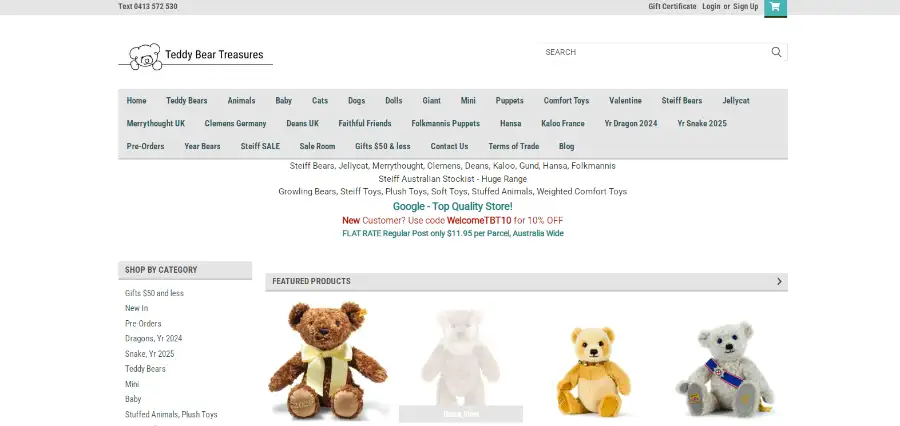Click New In category link
This screenshot has width=900, height=426.
pyautogui.click(x=137, y=308)
